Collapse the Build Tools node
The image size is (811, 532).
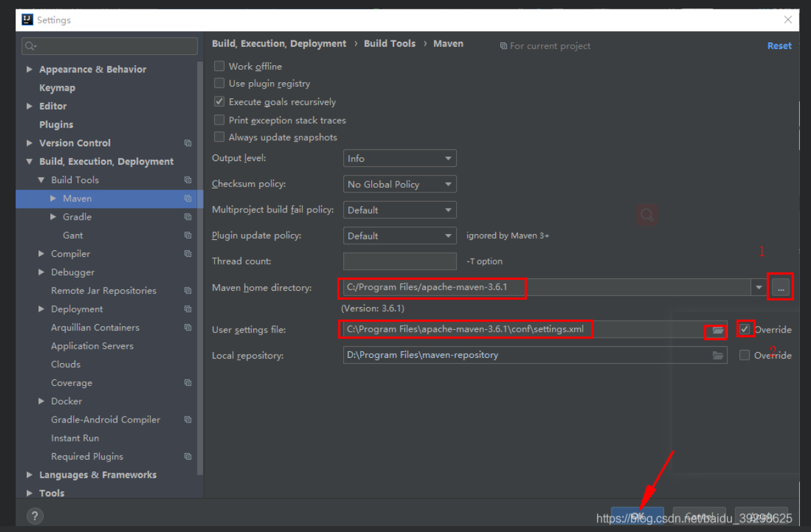click(x=41, y=180)
